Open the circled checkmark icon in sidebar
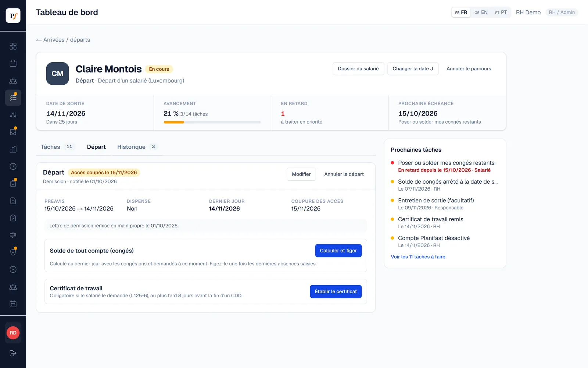588x368 pixels. pos(13,269)
